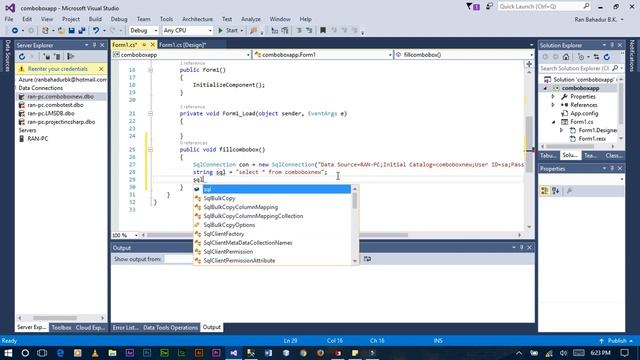Collapse the Form1.cs node in Solution Explorer
Viewport: 640px width, 360px height.
(553, 122)
